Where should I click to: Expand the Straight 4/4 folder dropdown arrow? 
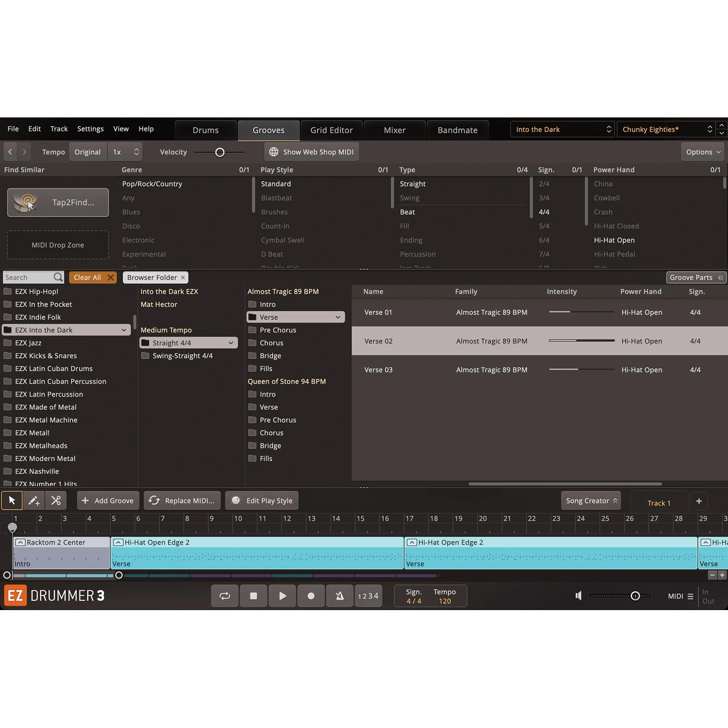231,343
